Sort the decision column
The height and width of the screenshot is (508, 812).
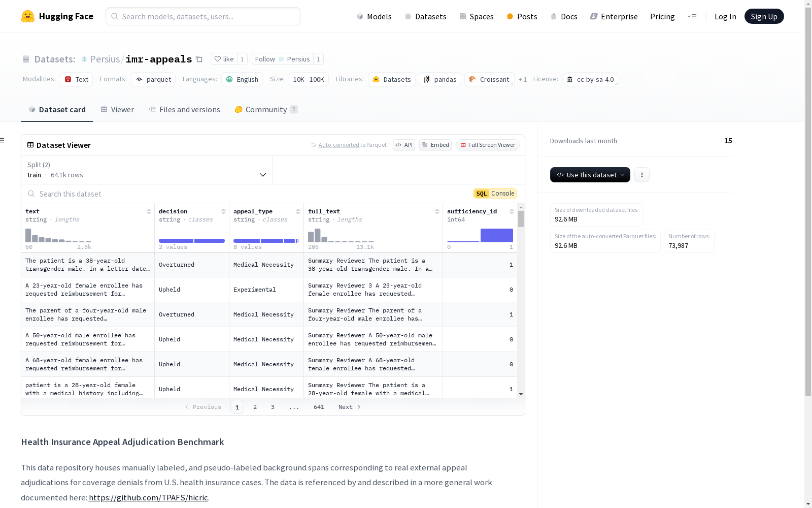(x=223, y=211)
